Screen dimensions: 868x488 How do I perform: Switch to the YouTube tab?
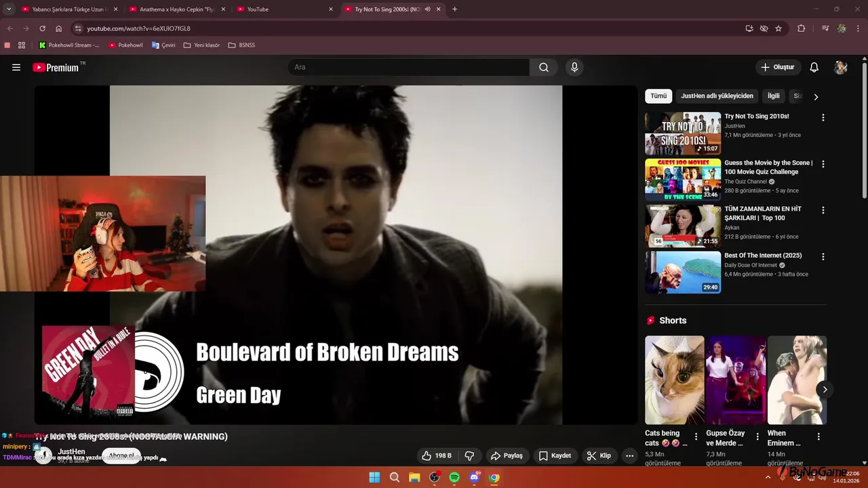click(x=284, y=9)
